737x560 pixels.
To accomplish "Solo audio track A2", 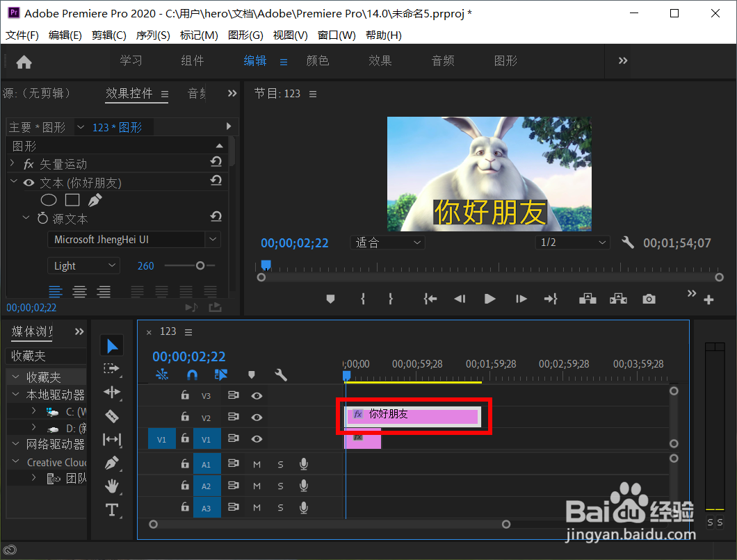I will click(x=281, y=486).
